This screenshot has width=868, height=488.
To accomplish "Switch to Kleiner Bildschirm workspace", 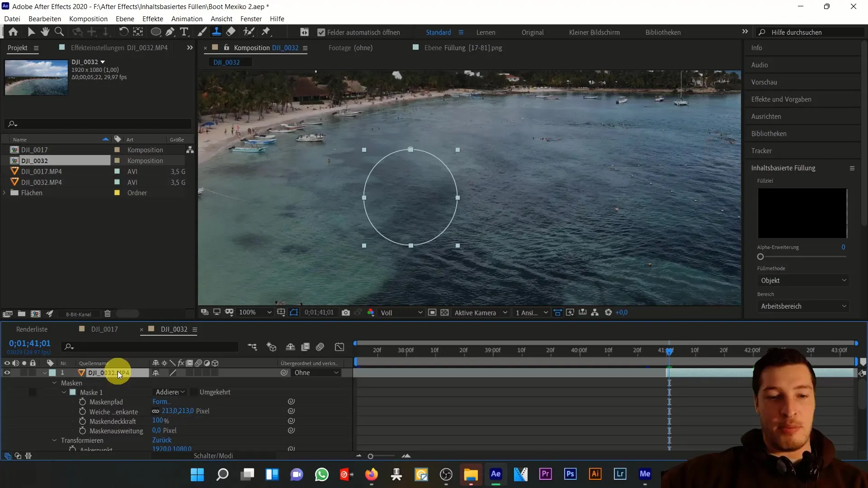I will tap(594, 33).
